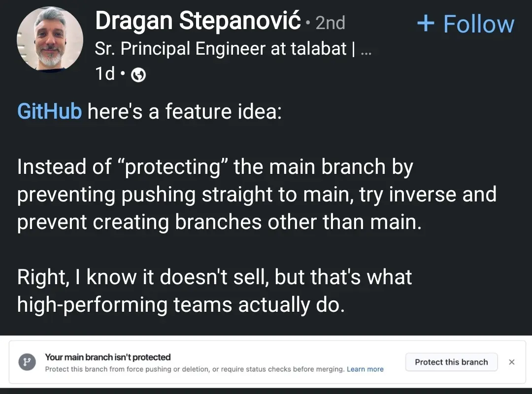Open Dragan Stepanović's profile photo
Screen dimensions: 532x394
(x=50, y=39)
